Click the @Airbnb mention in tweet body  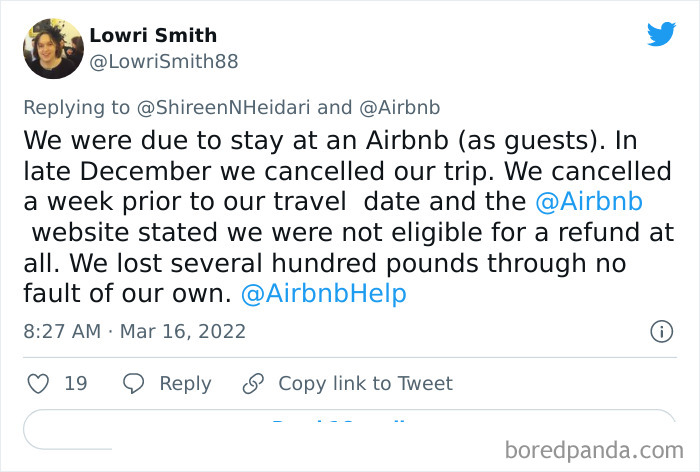(x=589, y=201)
